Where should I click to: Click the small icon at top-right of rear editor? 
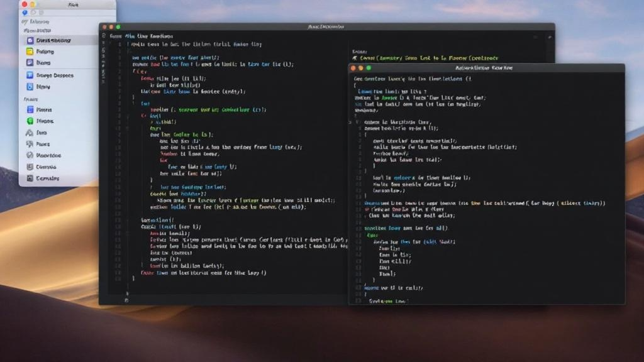point(550,37)
